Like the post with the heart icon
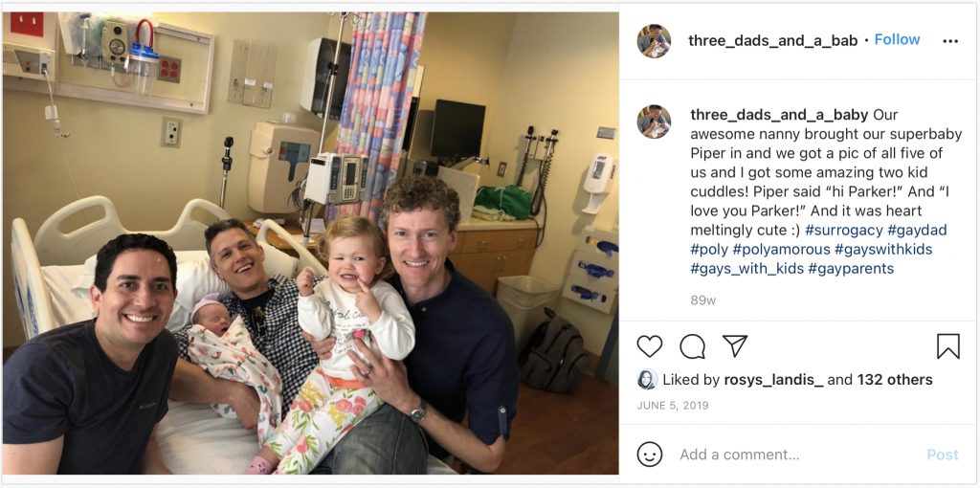The width and height of the screenshot is (980, 488). (650, 346)
